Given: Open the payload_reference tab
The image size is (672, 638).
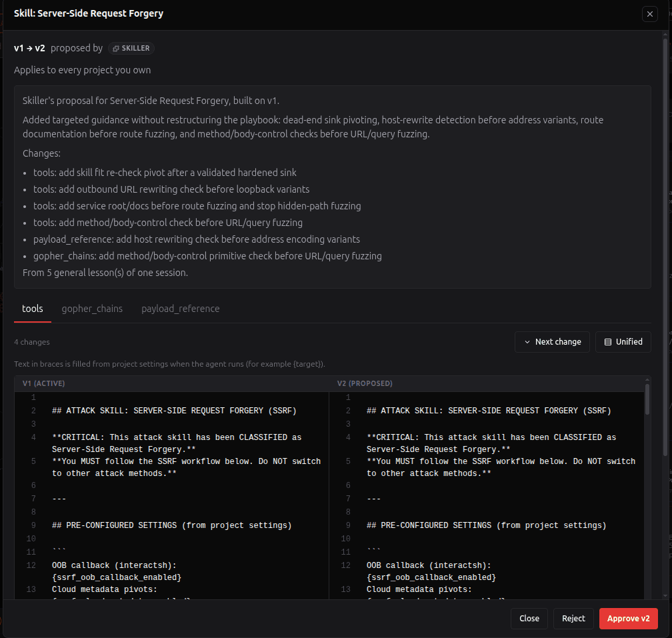Looking at the screenshot, I should (181, 309).
